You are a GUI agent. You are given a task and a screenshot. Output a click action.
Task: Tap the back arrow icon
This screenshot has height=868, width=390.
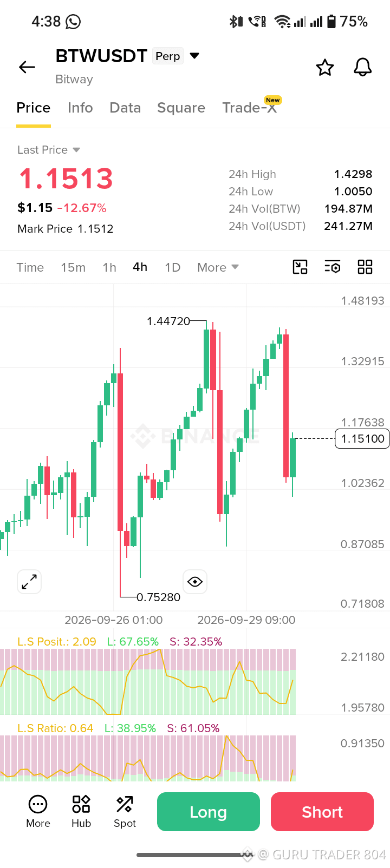pos(27,67)
